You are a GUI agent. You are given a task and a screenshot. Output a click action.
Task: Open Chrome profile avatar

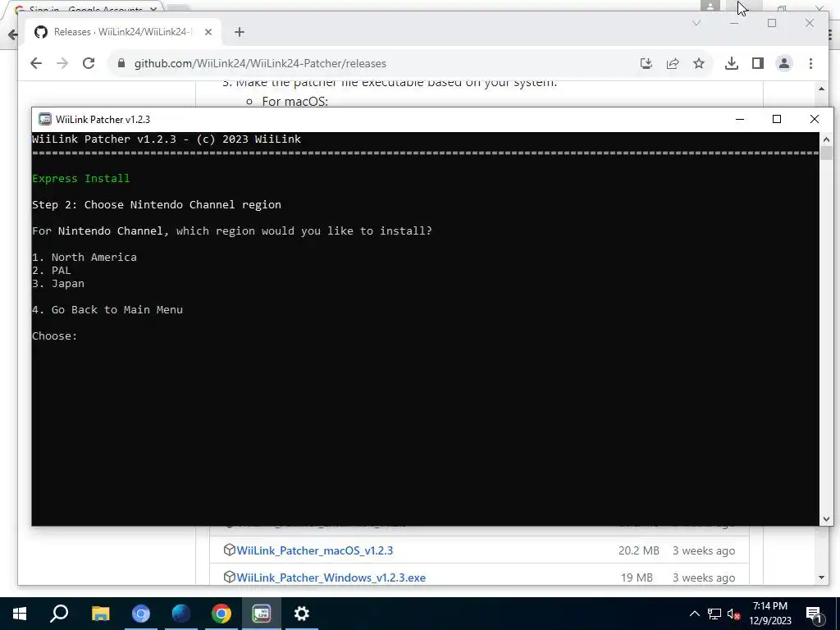(783, 63)
